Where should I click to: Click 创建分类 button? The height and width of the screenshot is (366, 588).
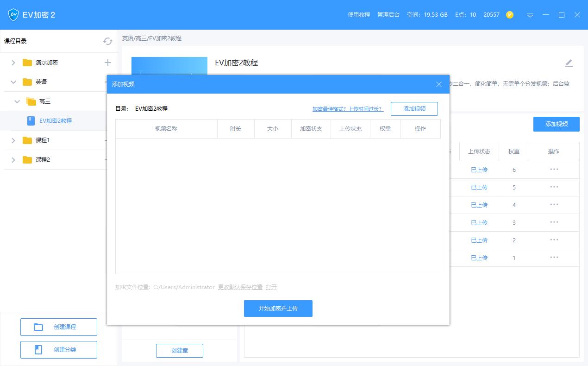point(59,350)
